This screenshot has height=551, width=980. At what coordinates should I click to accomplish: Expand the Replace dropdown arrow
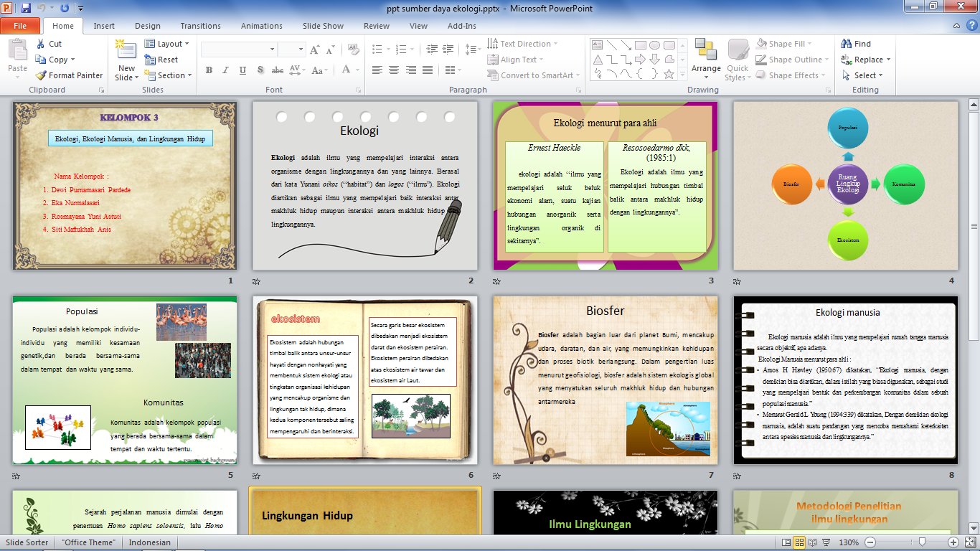pos(888,60)
